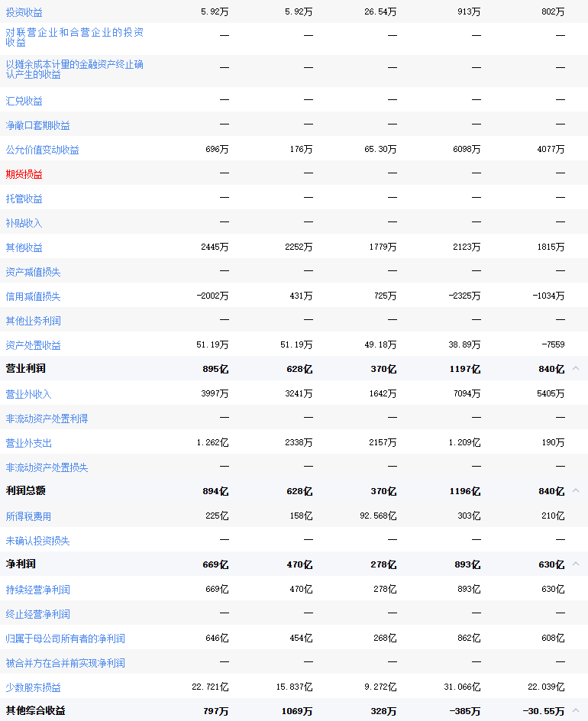Collapse the 净利润 section chevron
This screenshot has height=721, width=588.
tap(576, 564)
